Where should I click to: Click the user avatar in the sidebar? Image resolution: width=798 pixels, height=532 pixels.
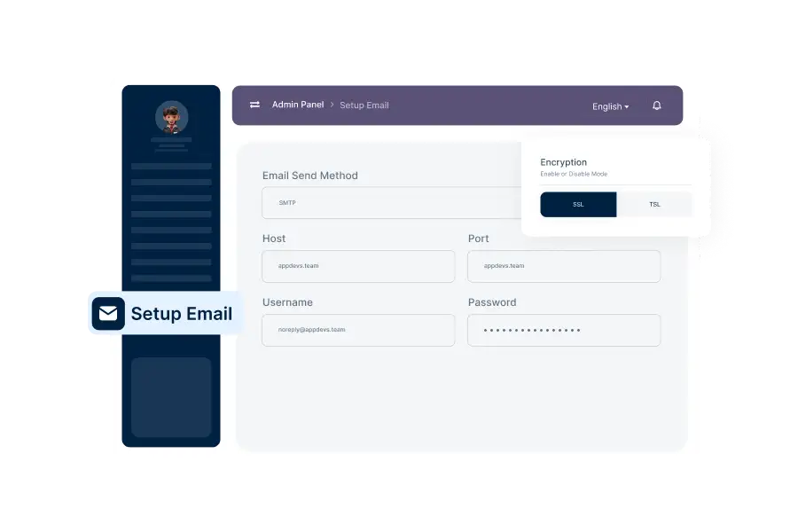click(171, 117)
